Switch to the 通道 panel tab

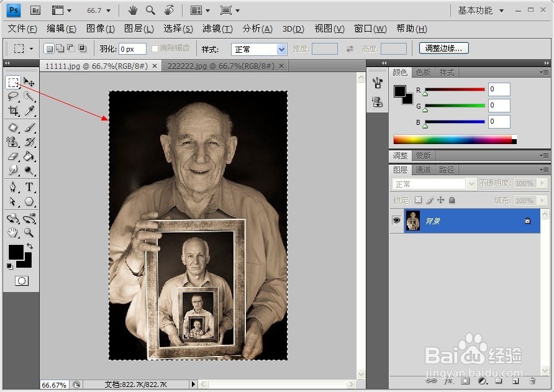[423, 170]
